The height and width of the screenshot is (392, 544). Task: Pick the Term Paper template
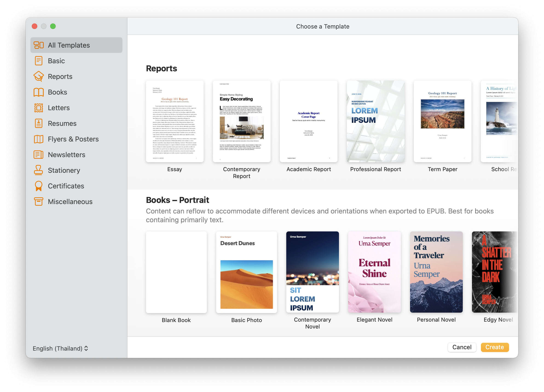(442, 121)
